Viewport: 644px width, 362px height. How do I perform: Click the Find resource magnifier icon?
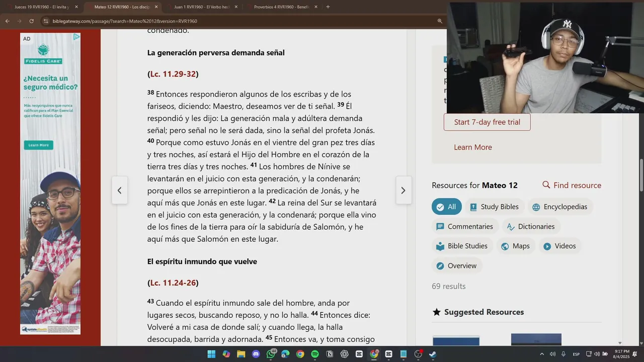click(x=546, y=185)
